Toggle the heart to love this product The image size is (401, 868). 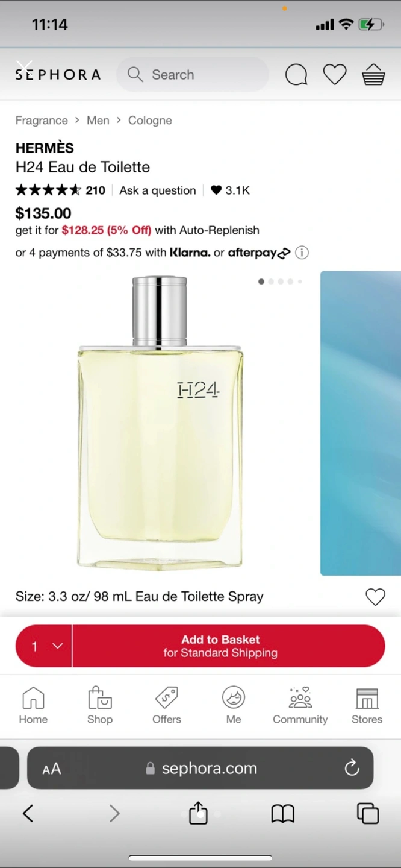pos(375,597)
